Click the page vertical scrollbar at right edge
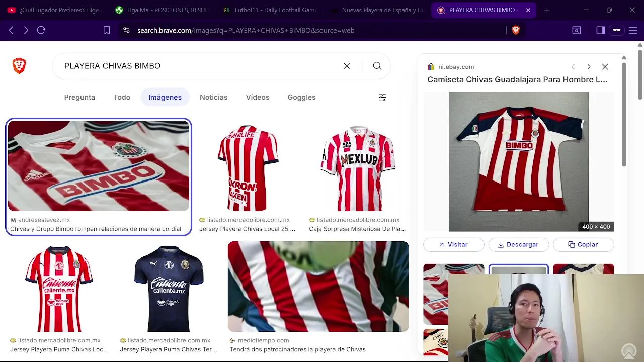This screenshot has height=362, width=644. (640, 74)
